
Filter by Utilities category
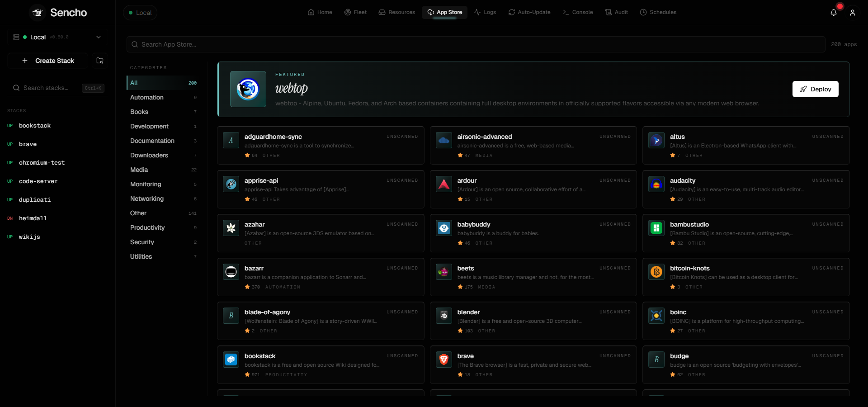coord(164,256)
